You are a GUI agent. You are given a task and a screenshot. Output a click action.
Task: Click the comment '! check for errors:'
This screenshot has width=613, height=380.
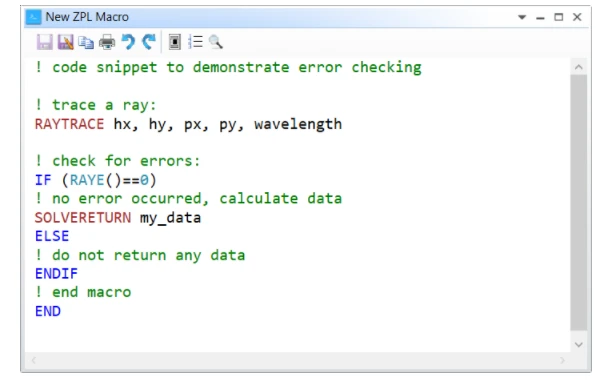click(x=117, y=161)
